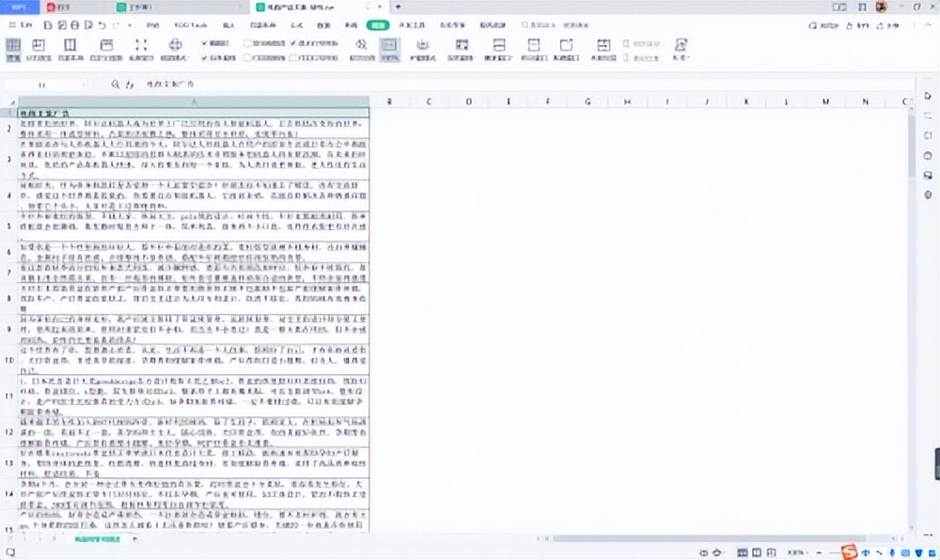Click magnifier icon beside formula bar
The width and height of the screenshot is (940, 560).
click(115, 85)
